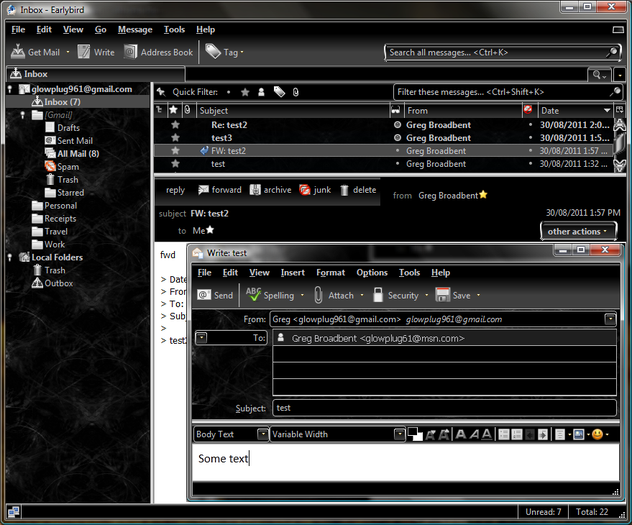Sort by attachment column header

point(187,110)
